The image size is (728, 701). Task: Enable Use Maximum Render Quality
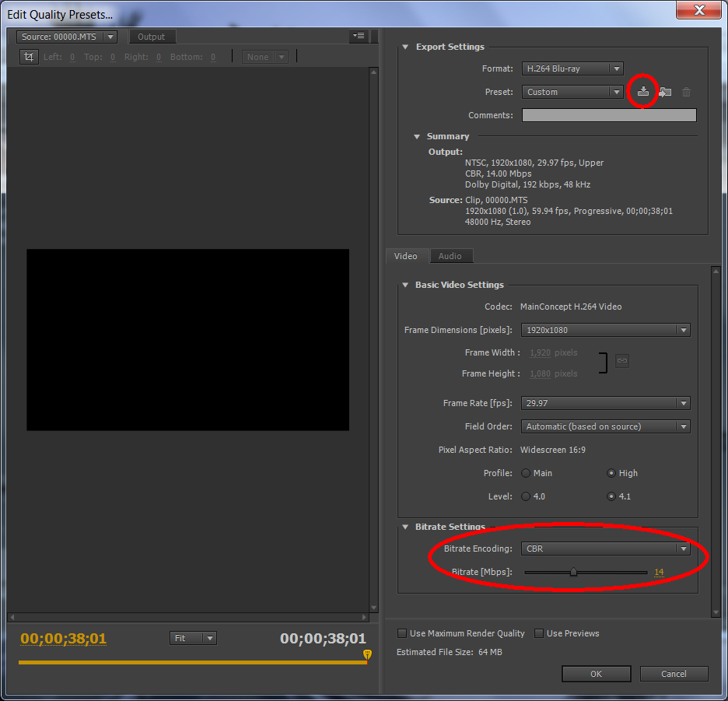pos(402,633)
